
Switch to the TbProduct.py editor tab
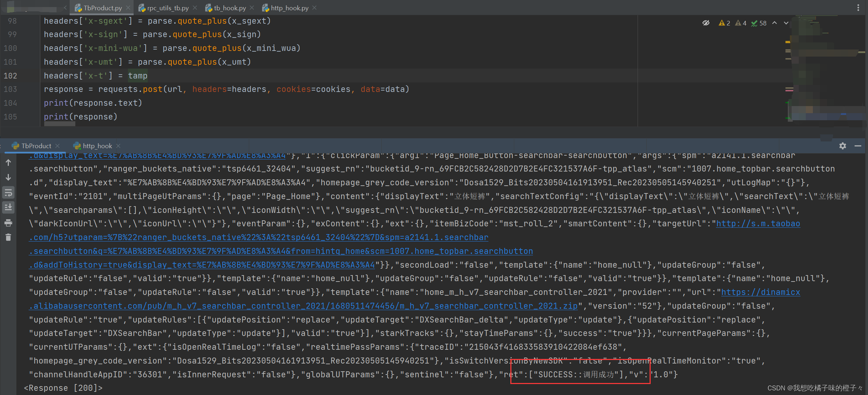(102, 8)
